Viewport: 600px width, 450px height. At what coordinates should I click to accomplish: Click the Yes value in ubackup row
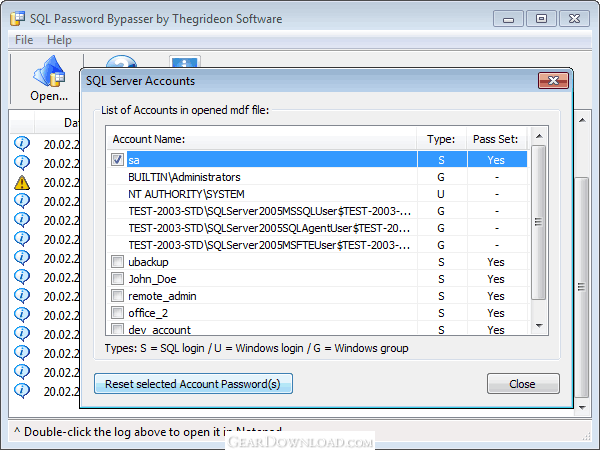coord(496,262)
